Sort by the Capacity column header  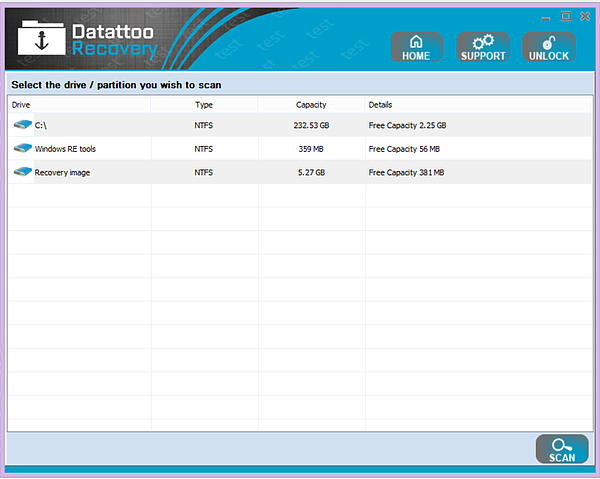pos(311,105)
